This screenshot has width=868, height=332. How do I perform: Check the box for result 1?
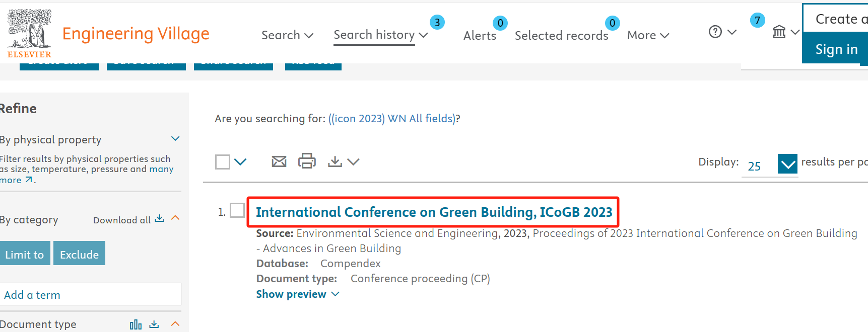coord(237,210)
